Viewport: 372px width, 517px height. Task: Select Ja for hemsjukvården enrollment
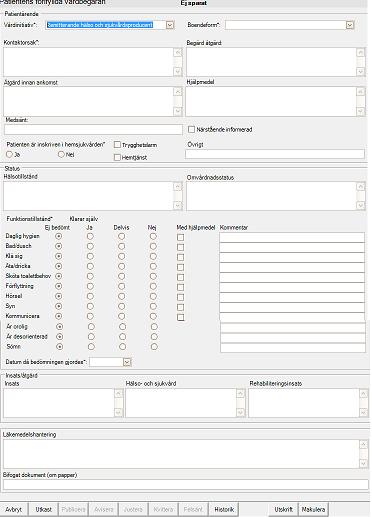9,154
